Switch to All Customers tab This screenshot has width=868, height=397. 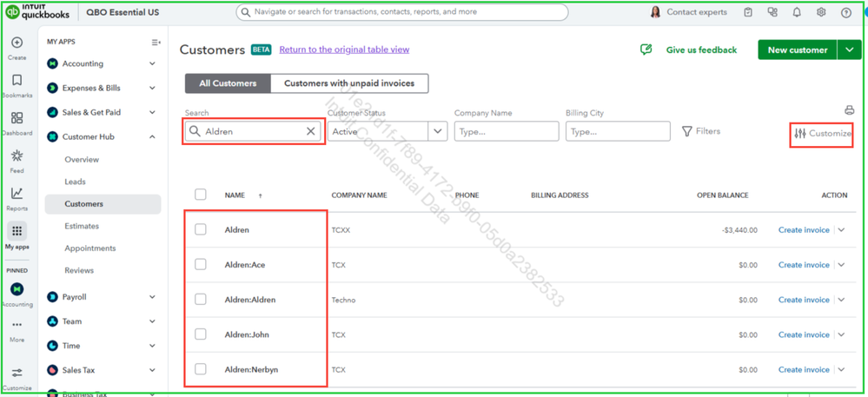(228, 83)
